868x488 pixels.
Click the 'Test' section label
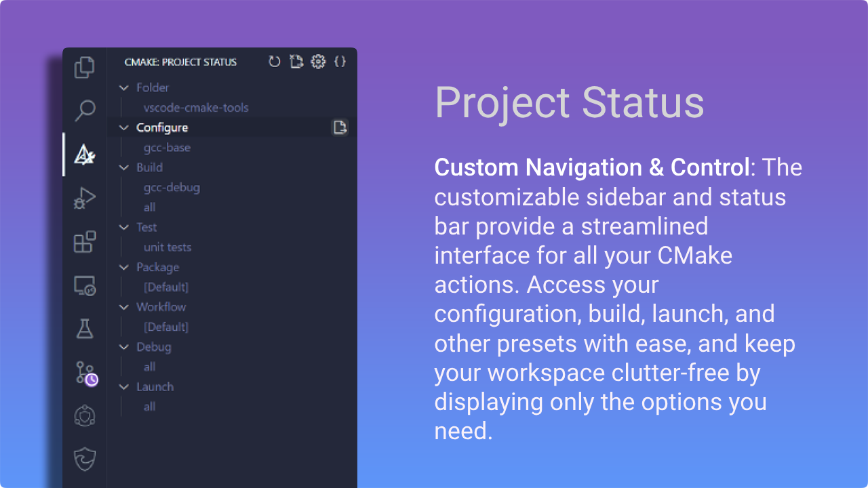(x=146, y=227)
